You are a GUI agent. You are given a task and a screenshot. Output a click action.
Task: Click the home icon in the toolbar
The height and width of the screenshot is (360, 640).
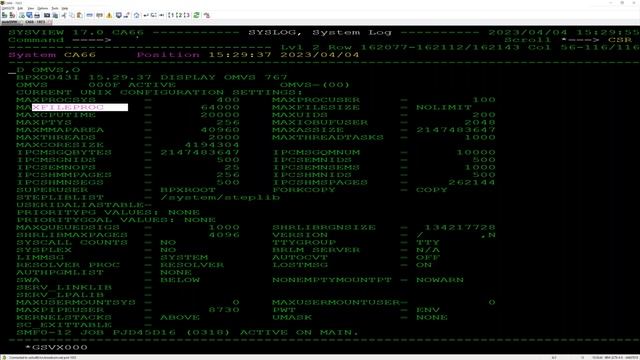point(136,15)
